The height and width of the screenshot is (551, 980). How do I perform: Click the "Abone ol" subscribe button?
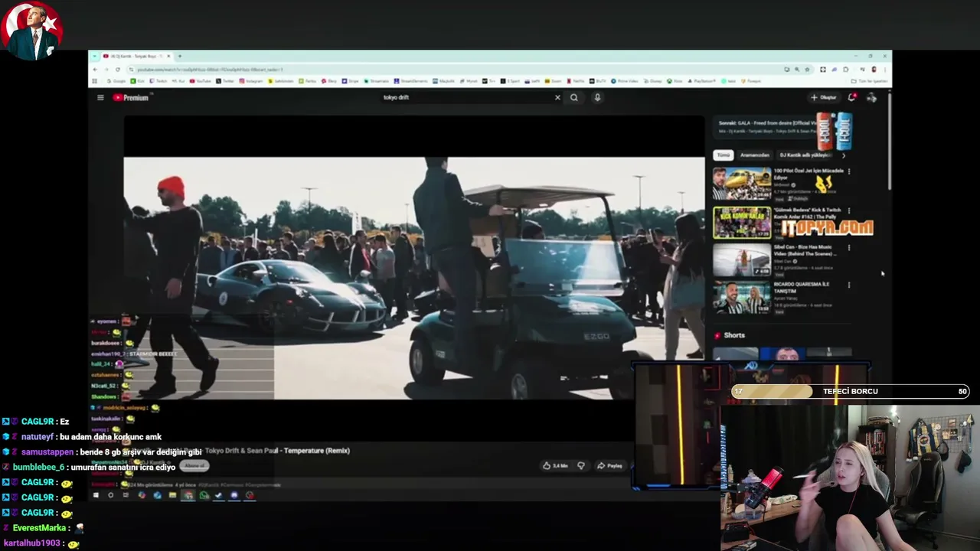(195, 465)
